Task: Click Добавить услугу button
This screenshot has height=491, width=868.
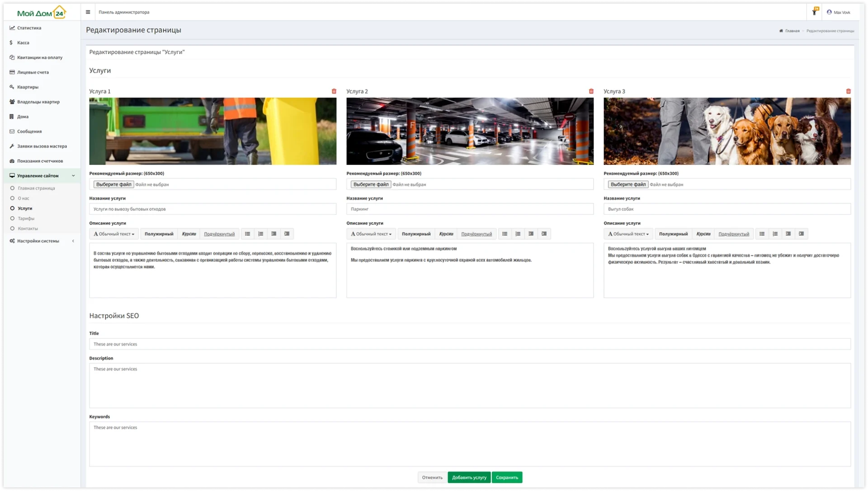Action: 469,478
